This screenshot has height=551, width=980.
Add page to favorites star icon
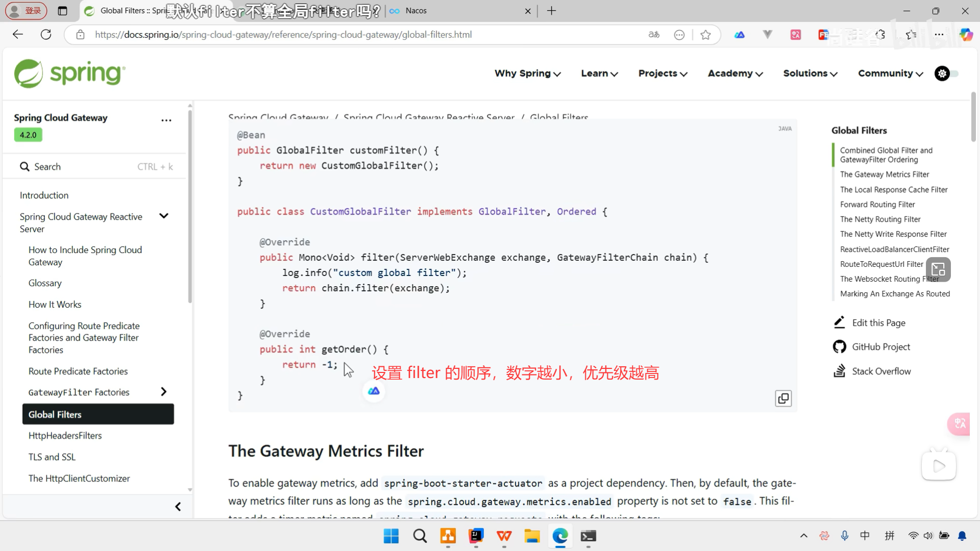705,35
